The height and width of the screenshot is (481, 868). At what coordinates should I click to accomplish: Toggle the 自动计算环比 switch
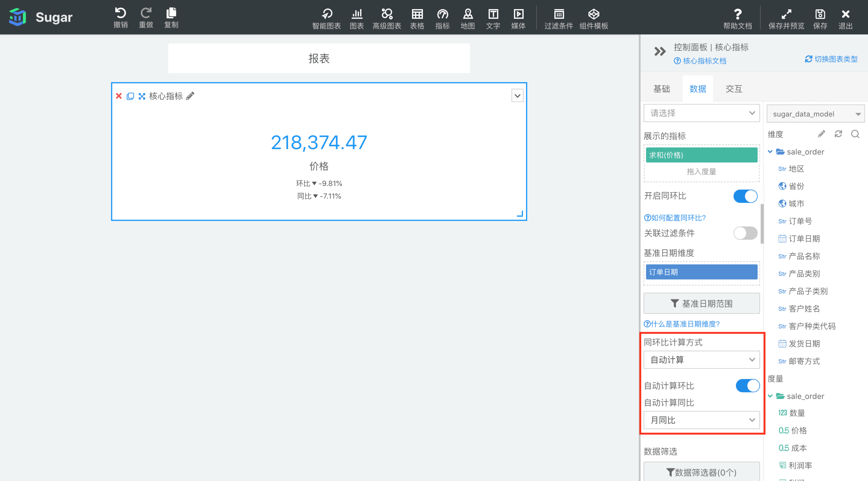(x=747, y=385)
